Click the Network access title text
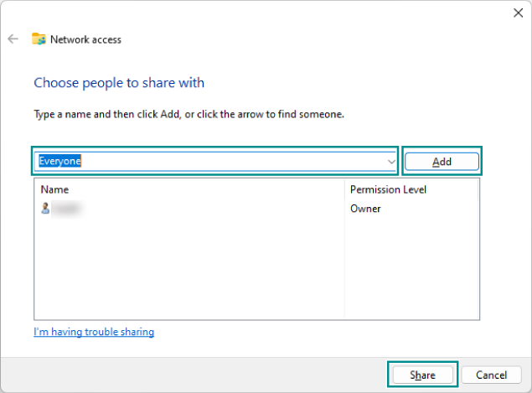This screenshot has width=532, height=393. [x=85, y=39]
